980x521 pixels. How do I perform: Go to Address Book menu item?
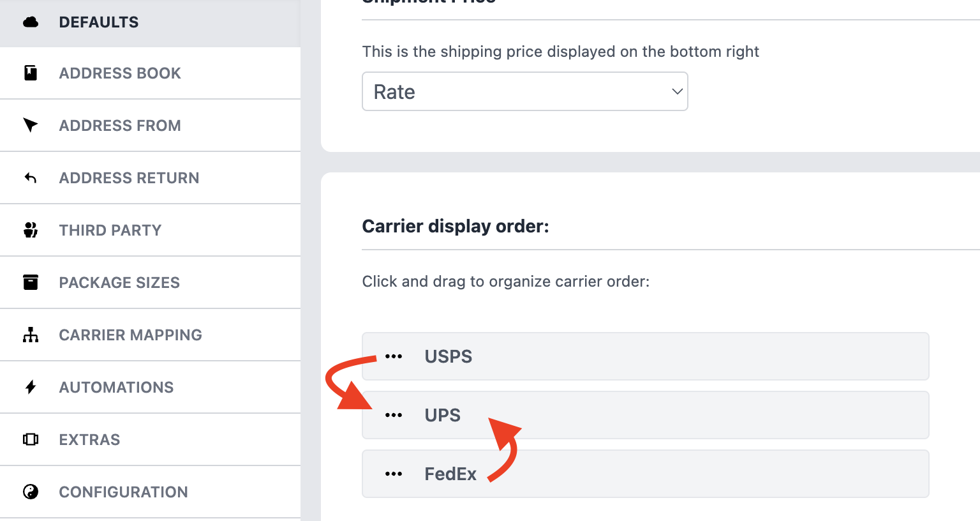pyautogui.click(x=120, y=73)
